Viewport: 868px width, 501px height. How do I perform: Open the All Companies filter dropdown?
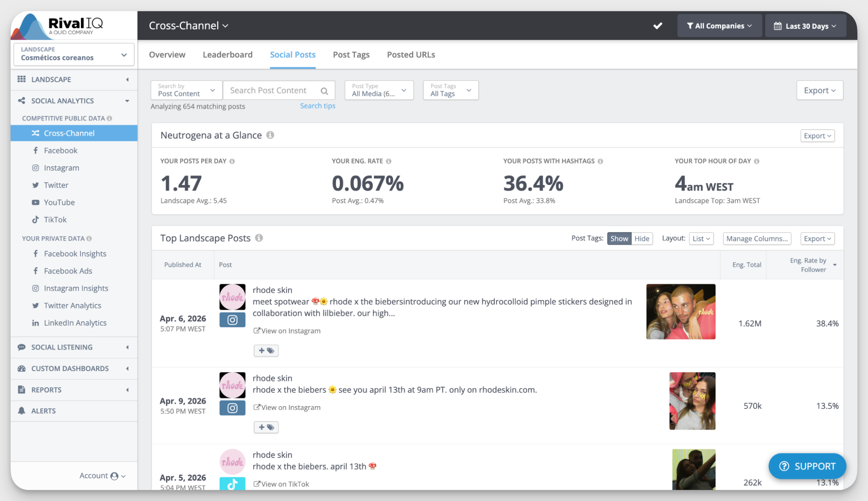[x=719, y=26]
